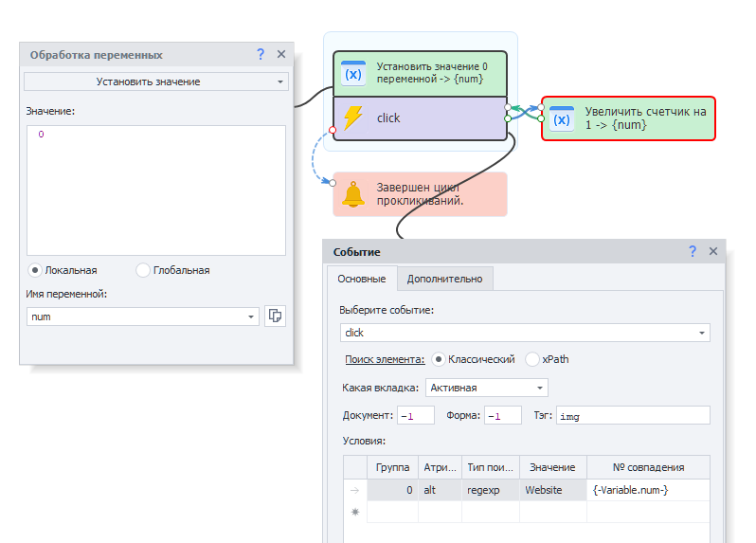Click the copy button beside the variable name field
This screenshot has width=756, height=543.
coord(275,316)
